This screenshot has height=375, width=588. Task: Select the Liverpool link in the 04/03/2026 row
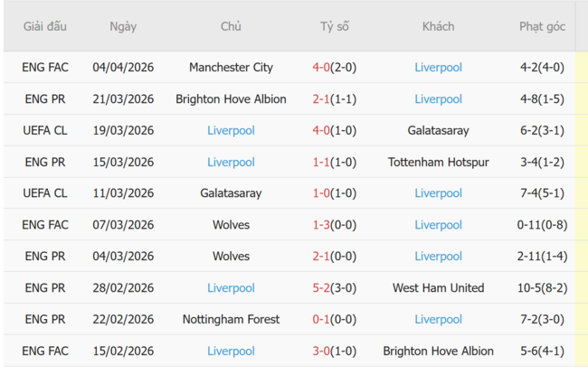pyautogui.click(x=438, y=257)
